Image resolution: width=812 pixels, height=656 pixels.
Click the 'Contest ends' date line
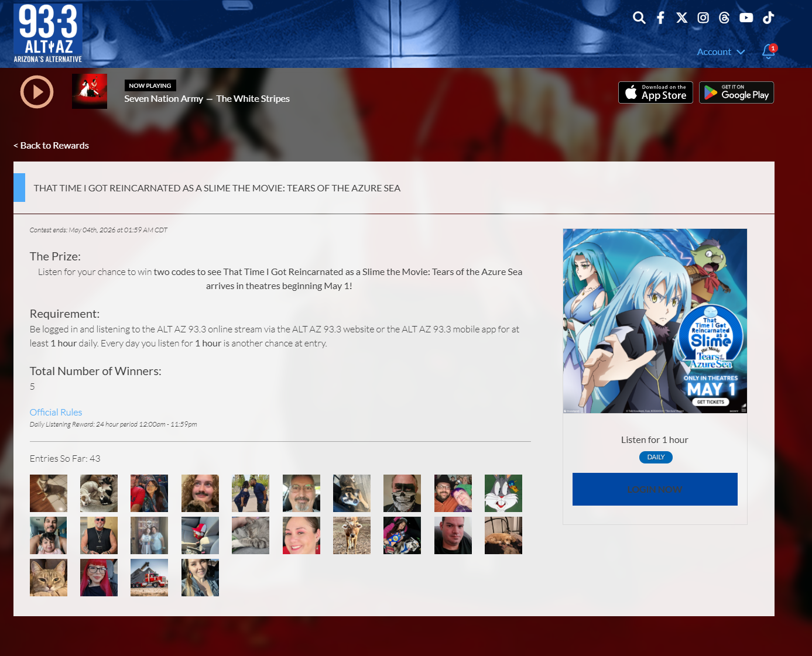98,230
